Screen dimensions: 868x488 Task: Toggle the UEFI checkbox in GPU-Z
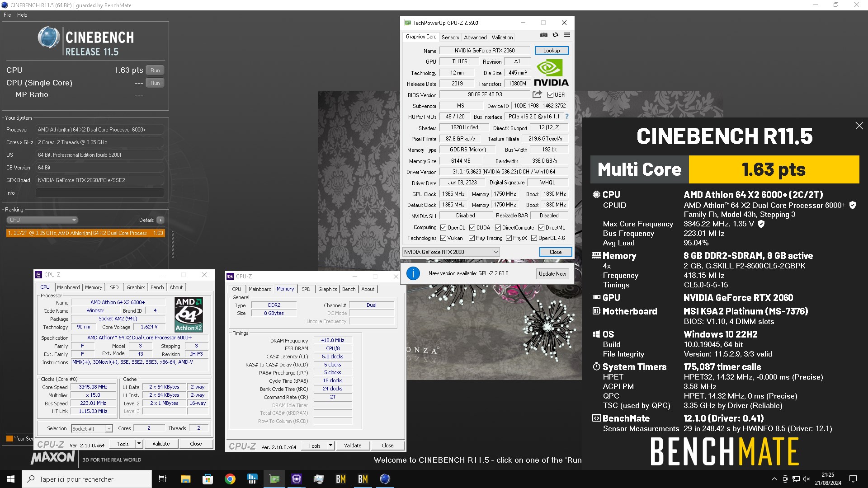coord(550,95)
